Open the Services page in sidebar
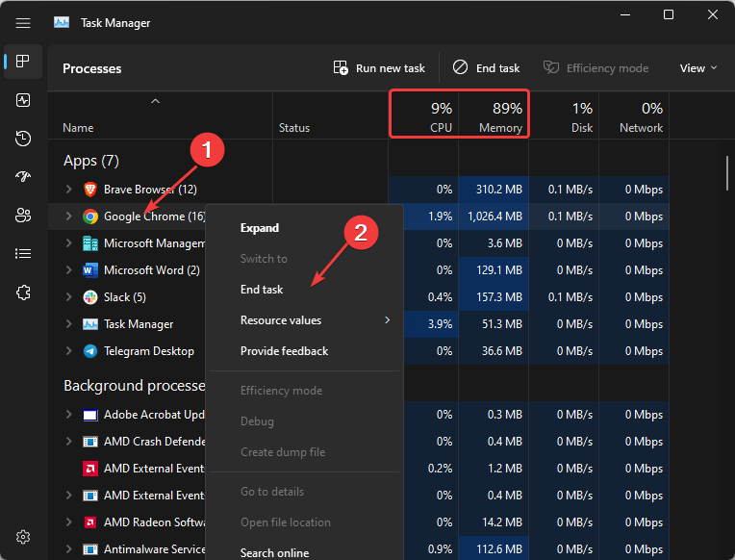735x560 pixels. click(x=23, y=293)
